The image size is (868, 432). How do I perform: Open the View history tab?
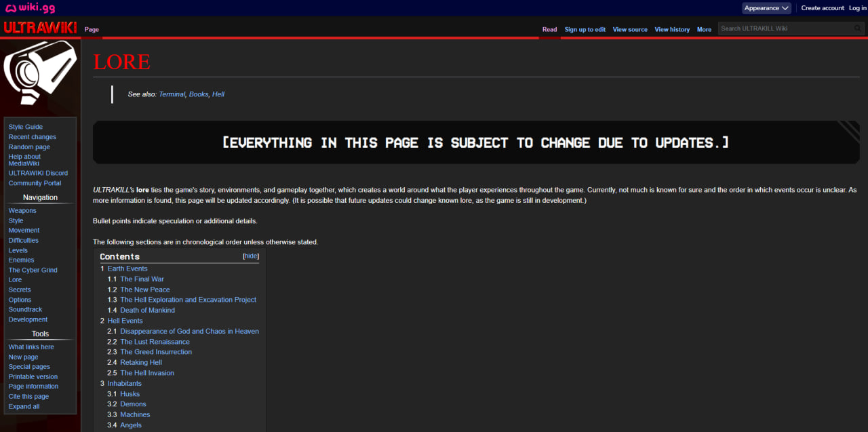click(672, 29)
